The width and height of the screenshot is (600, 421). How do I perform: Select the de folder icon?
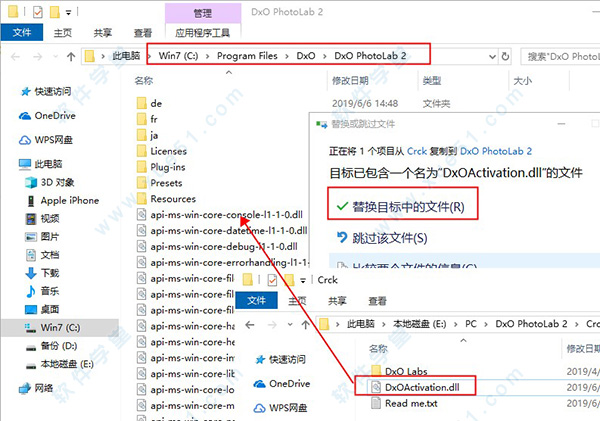(x=142, y=103)
